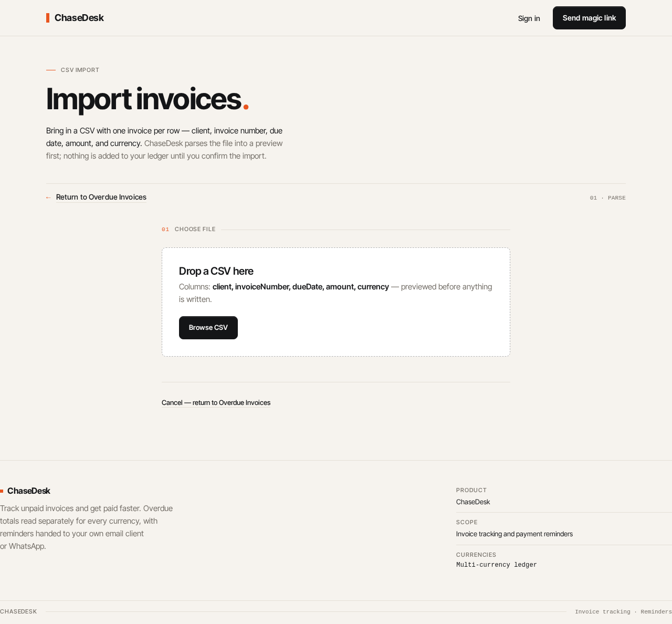Click the Browse CSV button
This screenshot has width=672, height=624.
[208, 328]
